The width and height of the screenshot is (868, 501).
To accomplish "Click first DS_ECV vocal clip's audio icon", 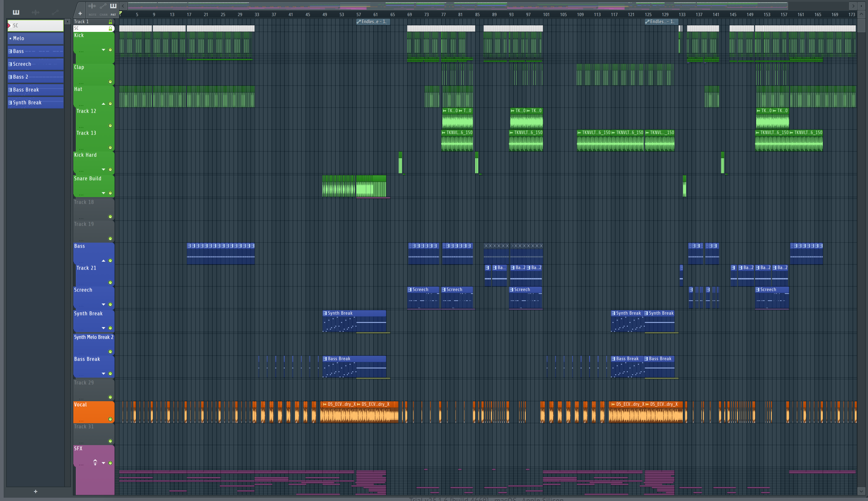I will (x=325, y=404).
